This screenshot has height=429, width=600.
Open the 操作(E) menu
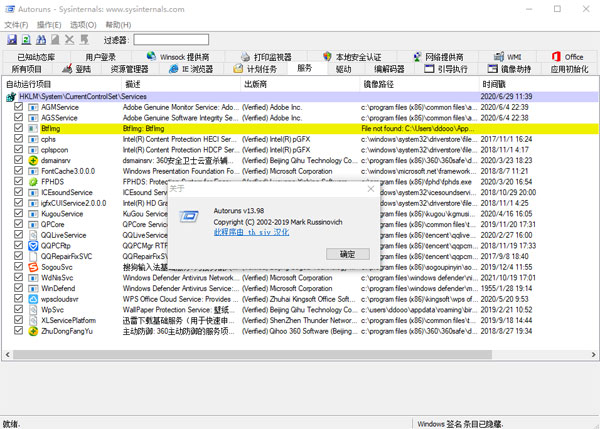click(49, 25)
